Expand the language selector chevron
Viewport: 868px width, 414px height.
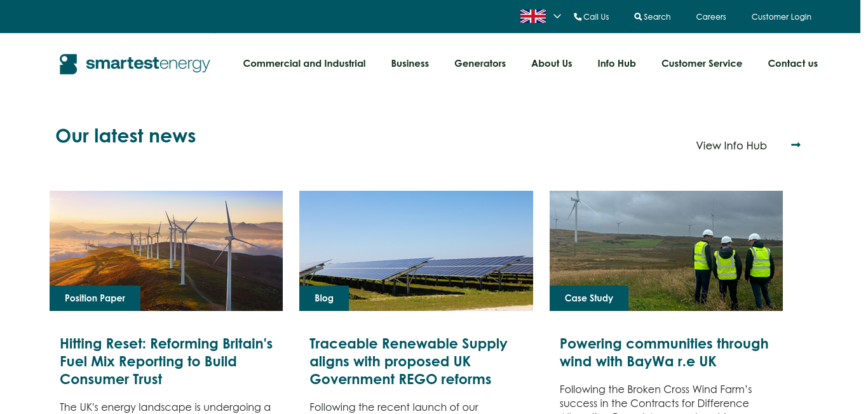[557, 16]
